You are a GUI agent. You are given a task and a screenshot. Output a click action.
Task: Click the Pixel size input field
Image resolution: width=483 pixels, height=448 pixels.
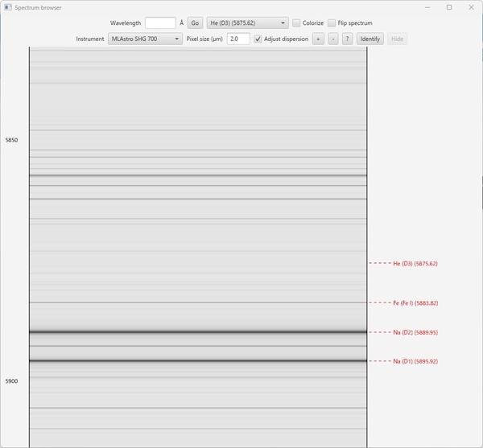tap(238, 39)
